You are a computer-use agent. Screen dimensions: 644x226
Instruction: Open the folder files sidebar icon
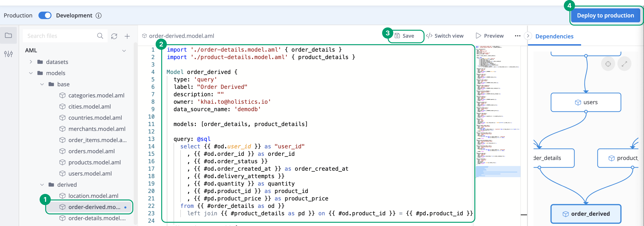tap(9, 35)
